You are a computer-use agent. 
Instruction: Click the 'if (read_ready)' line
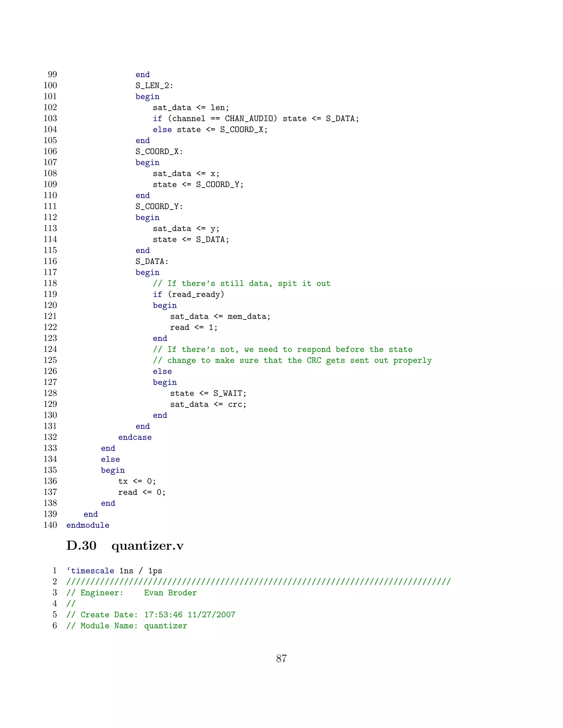[x=188, y=294]
